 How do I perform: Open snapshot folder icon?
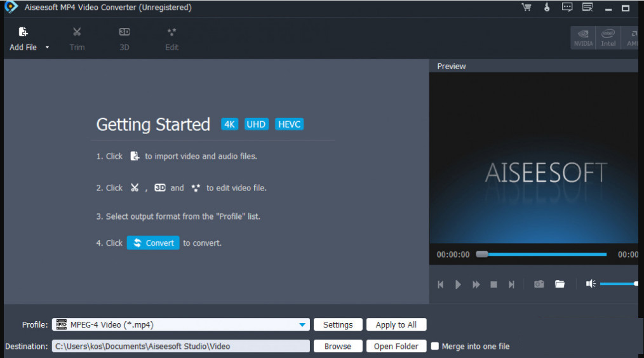pyautogui.click(x=560, y=284)
